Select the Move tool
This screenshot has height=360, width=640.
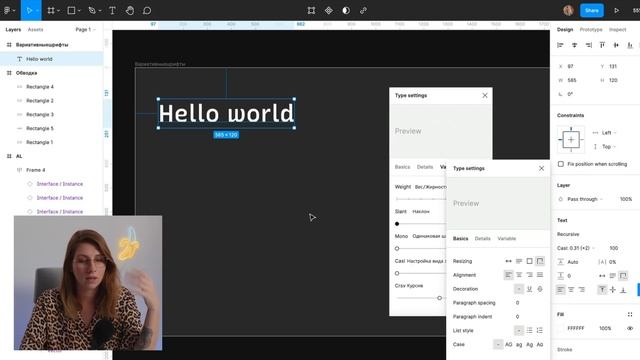coord(29,10)
